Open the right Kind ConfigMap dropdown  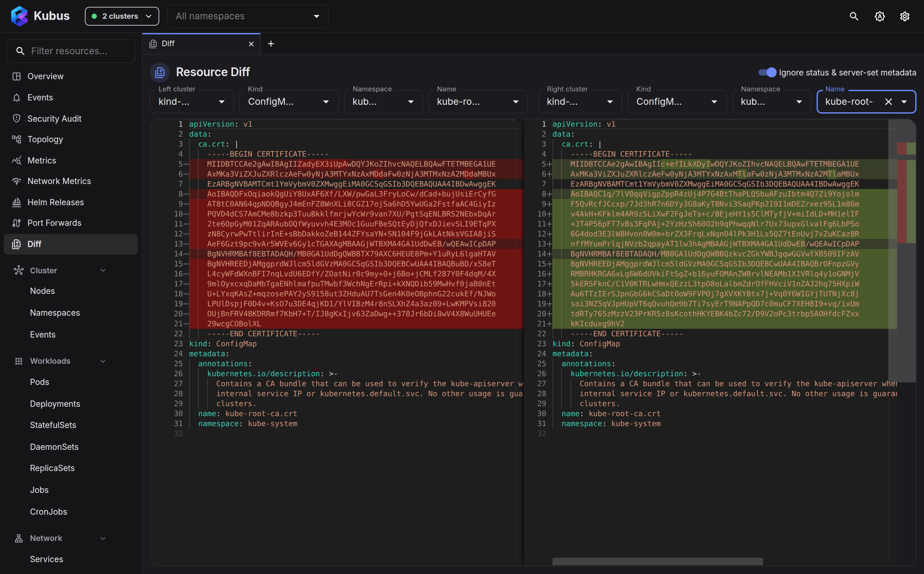point(677,101)
